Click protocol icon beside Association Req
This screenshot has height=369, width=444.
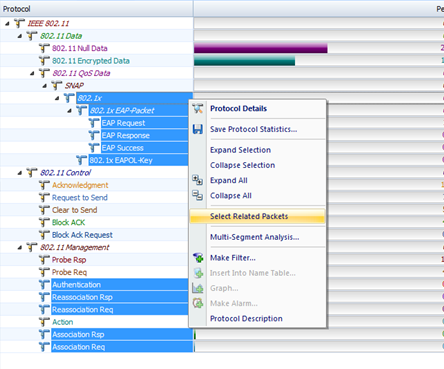tap(44, 347)
